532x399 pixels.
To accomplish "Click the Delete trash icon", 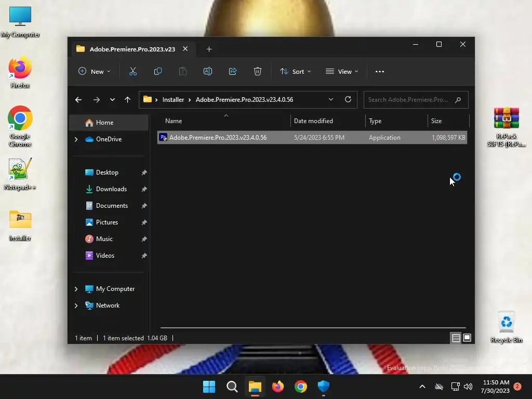I will (258, 71).
